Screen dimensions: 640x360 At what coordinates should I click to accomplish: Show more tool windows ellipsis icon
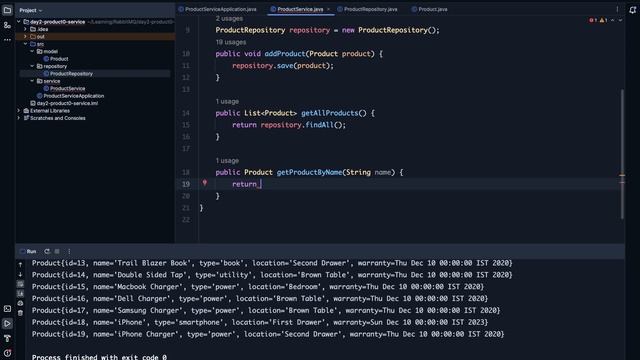point(7,40)
